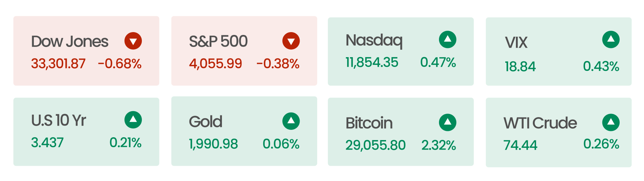Click the green up arrow on WTI Crude
Image resolution: width=644 pixels, height=181 pixels.
[611, 122]
